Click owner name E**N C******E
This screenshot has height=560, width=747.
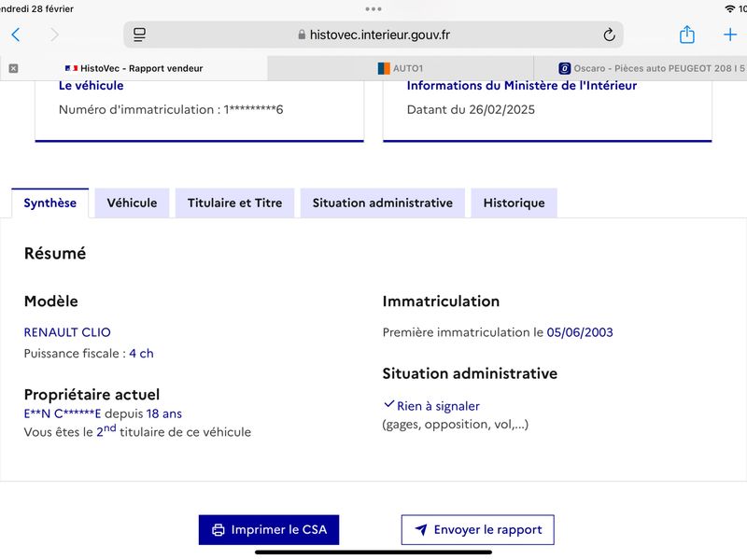click(63, 413)
